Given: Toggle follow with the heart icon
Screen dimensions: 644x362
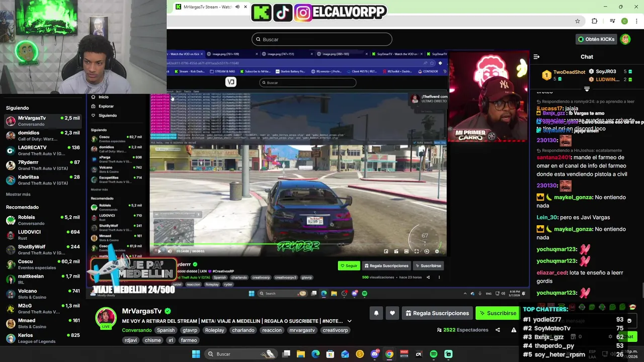Looking at the screenshot, I should coord(392,313).
